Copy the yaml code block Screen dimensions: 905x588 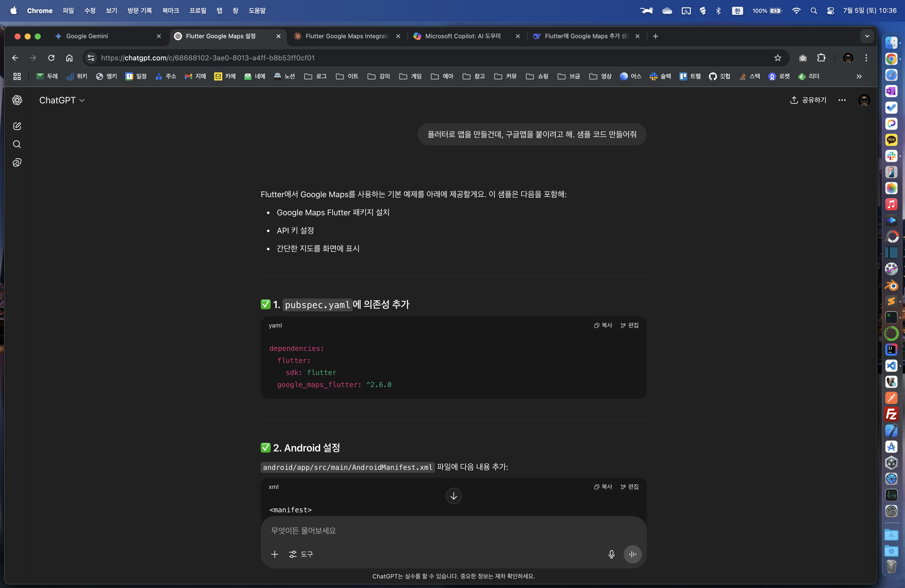point(603,325)
